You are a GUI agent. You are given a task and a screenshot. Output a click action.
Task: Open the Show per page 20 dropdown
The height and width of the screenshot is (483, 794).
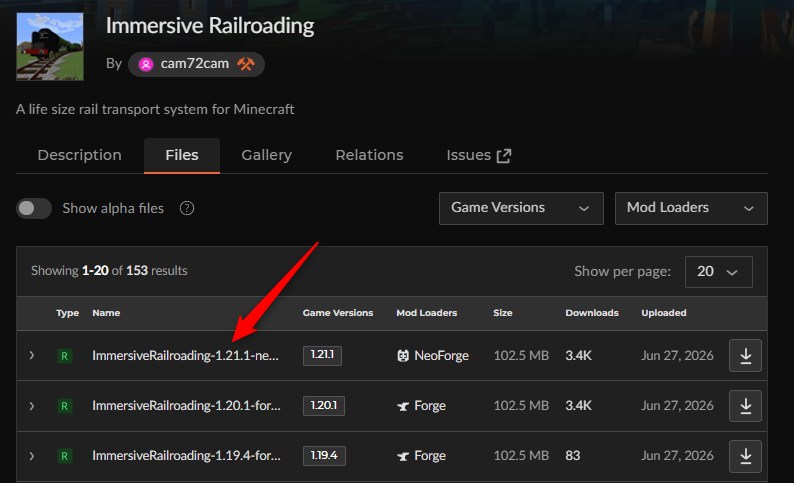click(718, 272)
